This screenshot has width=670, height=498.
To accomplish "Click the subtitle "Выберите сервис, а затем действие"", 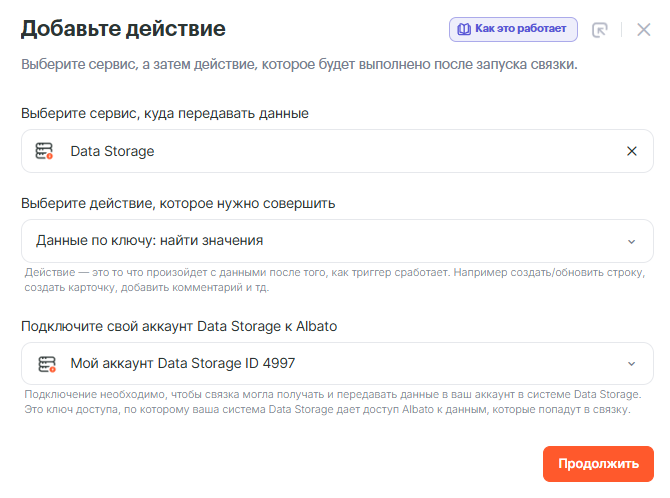I will click(x=299, y=65).
